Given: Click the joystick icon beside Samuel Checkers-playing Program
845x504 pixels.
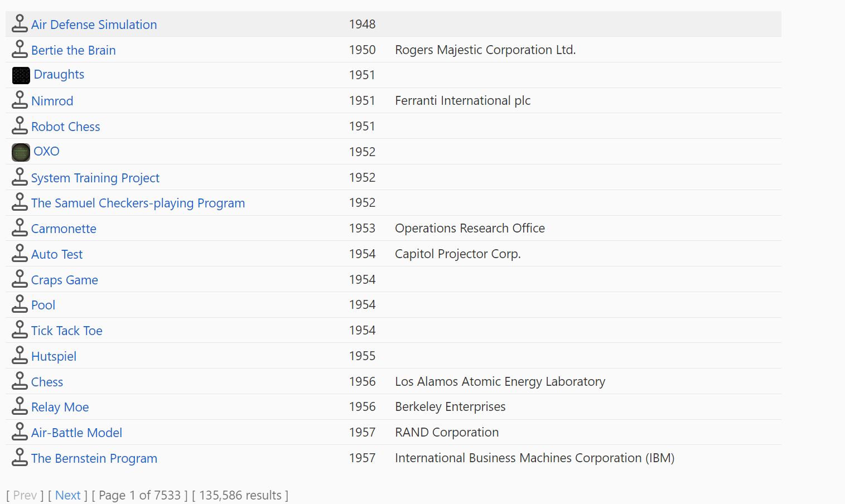Looking at the screenshot, I should [20, 202].
